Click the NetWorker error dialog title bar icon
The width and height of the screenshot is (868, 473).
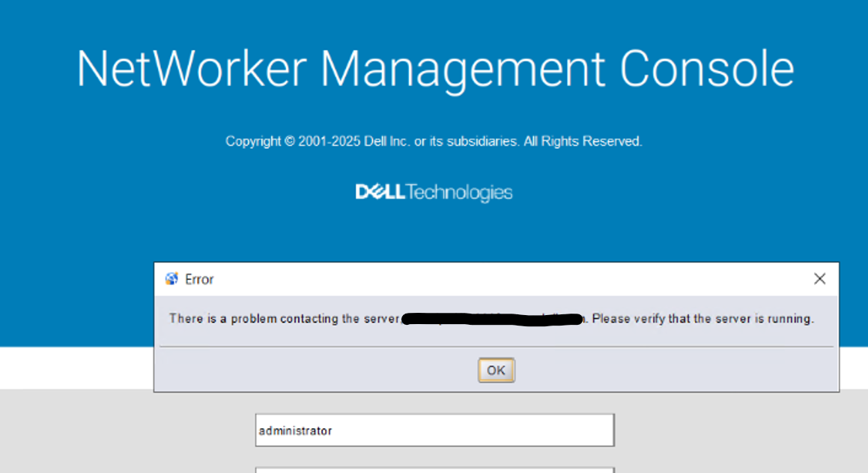(x=170, y=278)
